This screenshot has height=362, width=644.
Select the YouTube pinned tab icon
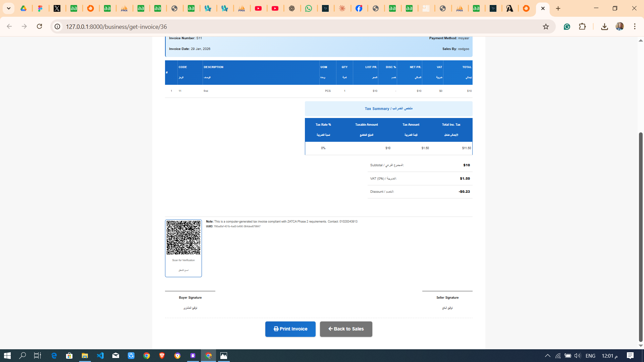[259, 8]
